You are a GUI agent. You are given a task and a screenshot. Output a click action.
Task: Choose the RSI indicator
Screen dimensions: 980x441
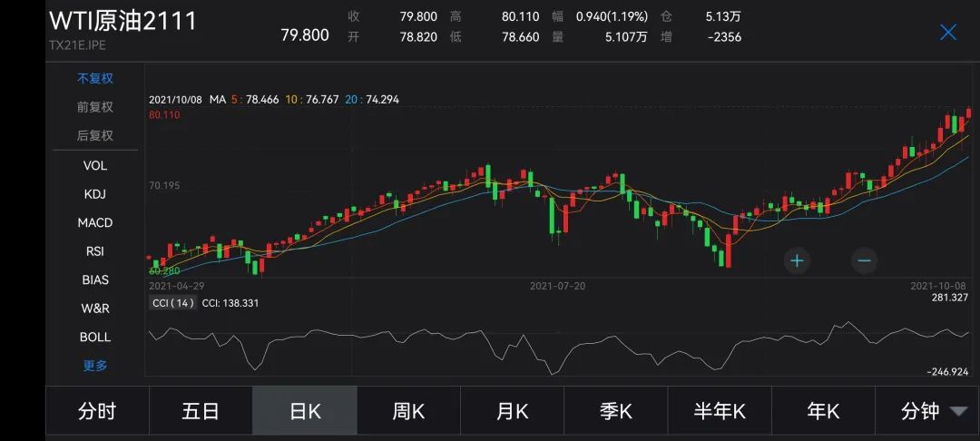coord(95,251)
